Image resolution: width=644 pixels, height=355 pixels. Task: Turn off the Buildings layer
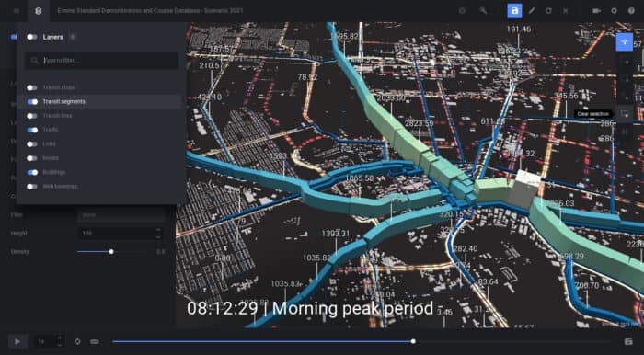[32, 172]
